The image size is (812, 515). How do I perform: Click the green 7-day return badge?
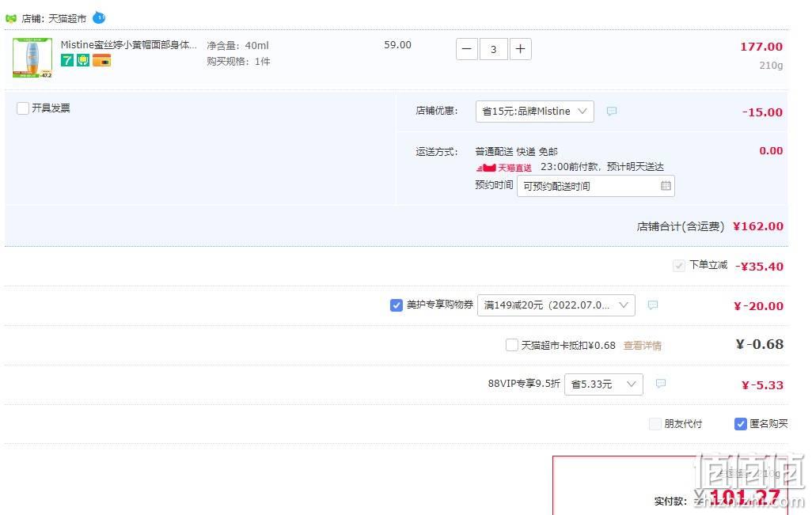click(66, 60)
